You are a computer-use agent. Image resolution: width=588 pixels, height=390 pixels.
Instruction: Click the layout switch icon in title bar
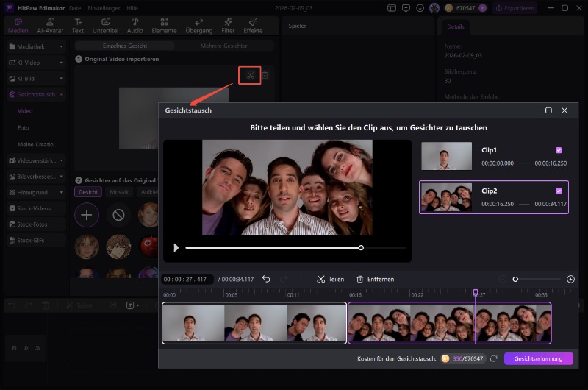tap(392, 8)
